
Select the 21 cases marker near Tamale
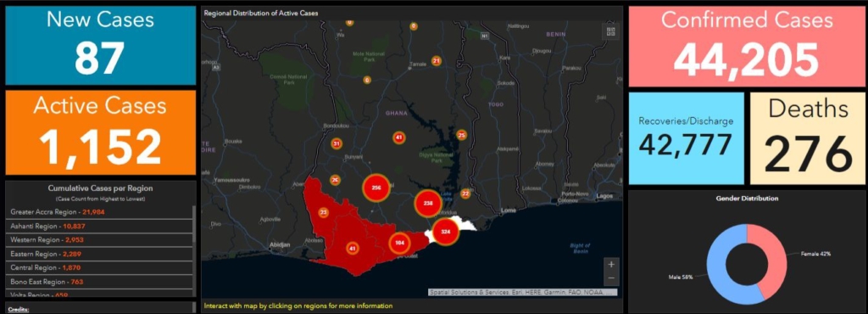(437, 61)
